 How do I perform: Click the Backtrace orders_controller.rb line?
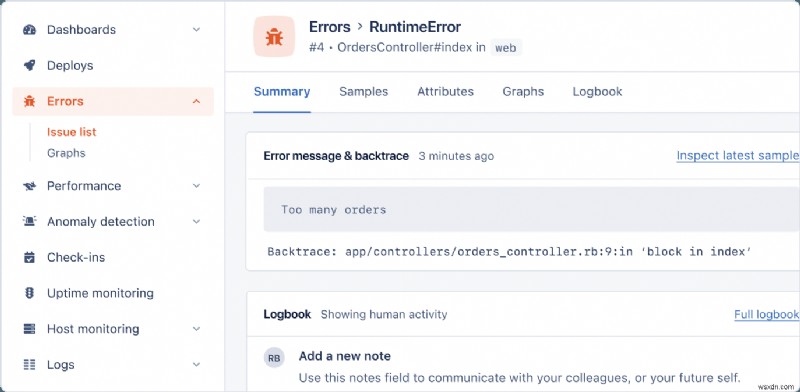[x=509, y=252]
